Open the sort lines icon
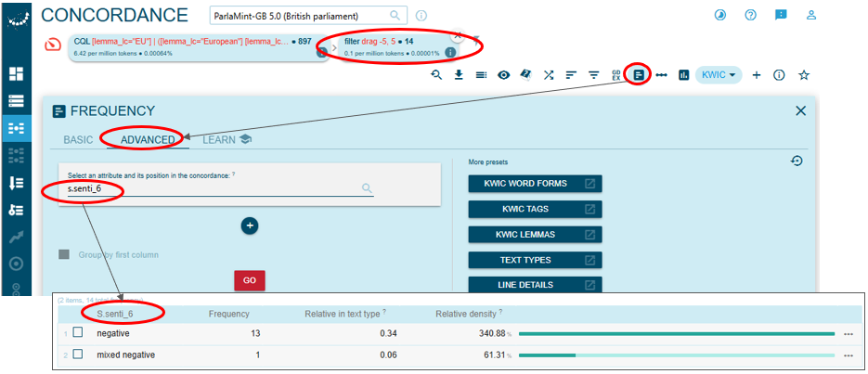868x374 pixels. [571, 75]
